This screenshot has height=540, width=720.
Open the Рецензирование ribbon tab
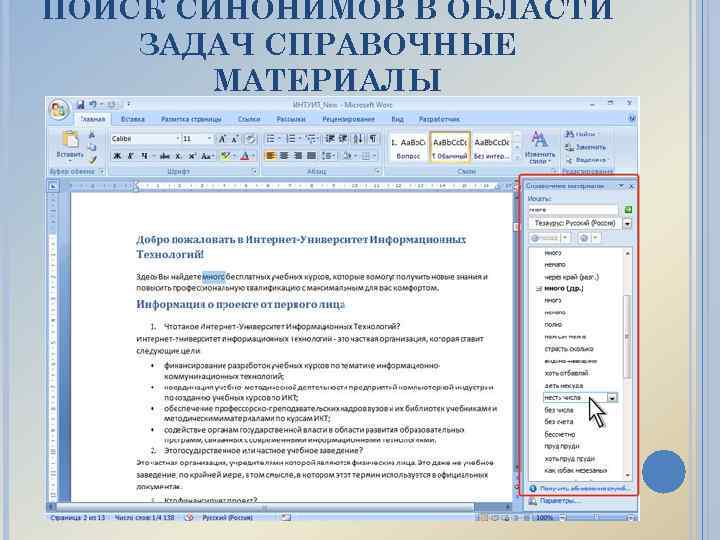point(348,119)
